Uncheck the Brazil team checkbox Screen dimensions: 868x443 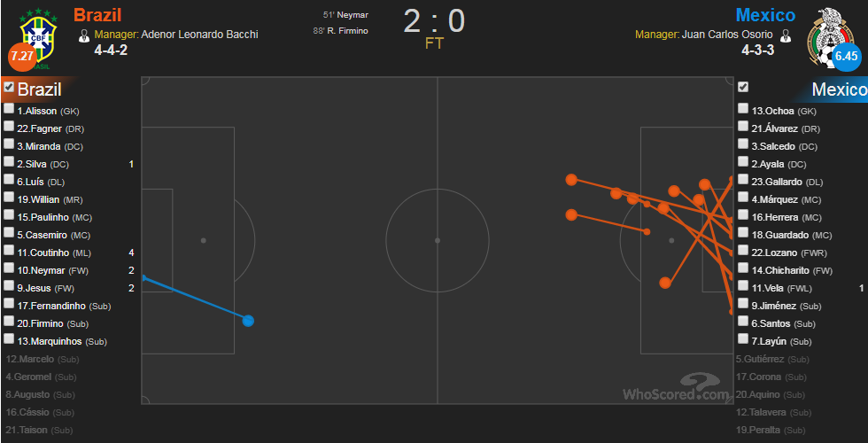point(9,87)
